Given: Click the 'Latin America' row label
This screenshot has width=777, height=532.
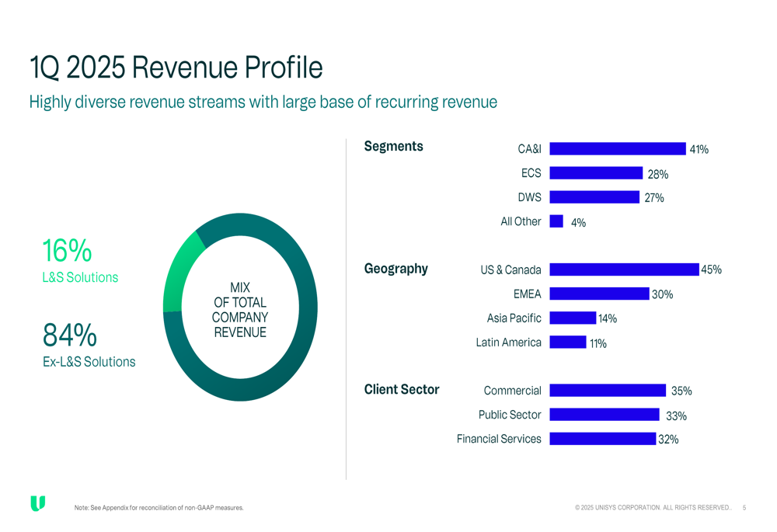Looking at the screenshot, I should (x=508, y=342).
